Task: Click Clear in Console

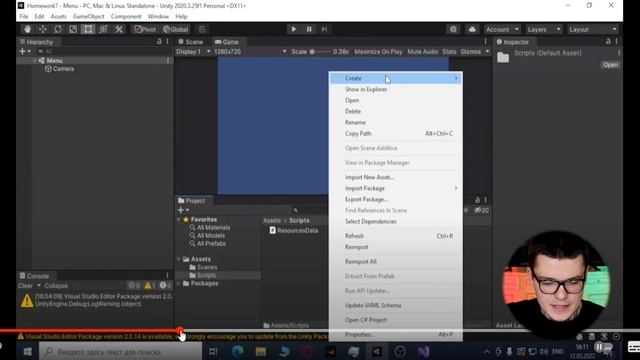Action: pyautogui.click(x=25, y=286)
